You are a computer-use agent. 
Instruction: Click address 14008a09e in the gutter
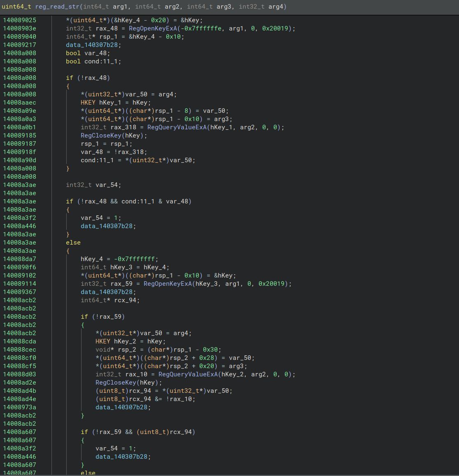coord(19,111)
